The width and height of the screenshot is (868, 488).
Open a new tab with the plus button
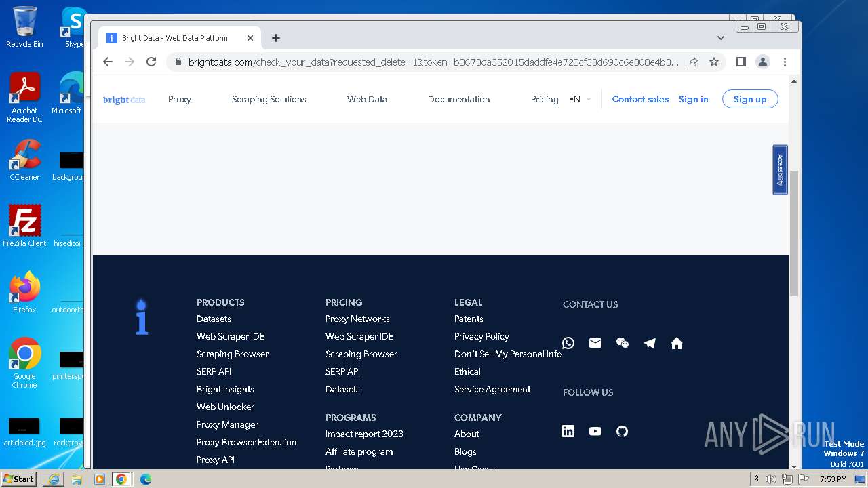(x=276, y=38)
